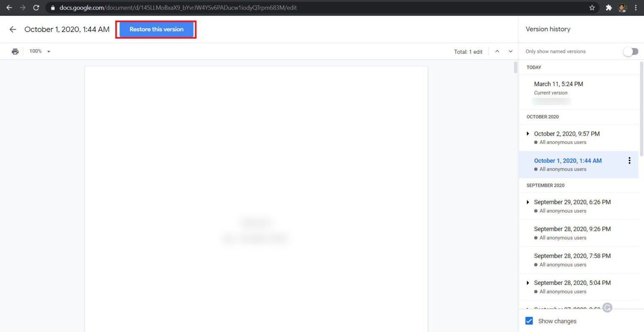Click the back arrow to exit version history
The image size is (644, 332).
click(x=13, y=29)
